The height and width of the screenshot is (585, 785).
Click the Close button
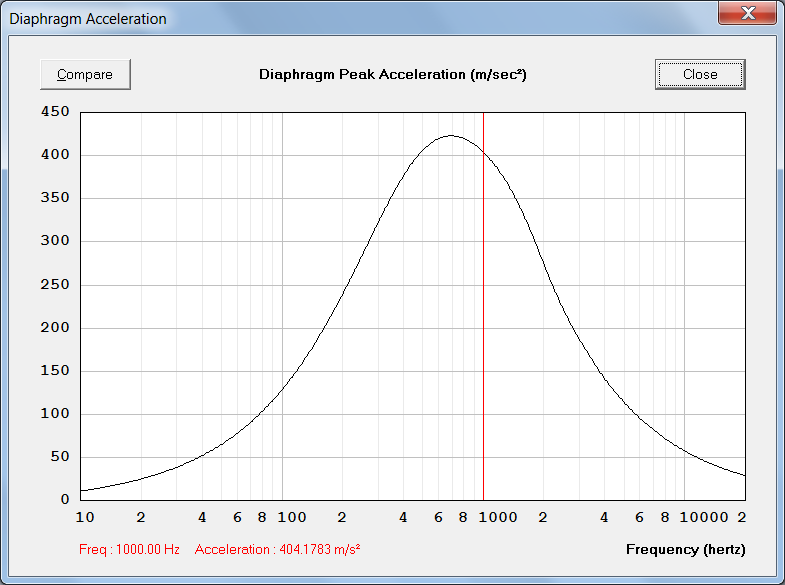point(700,75)
